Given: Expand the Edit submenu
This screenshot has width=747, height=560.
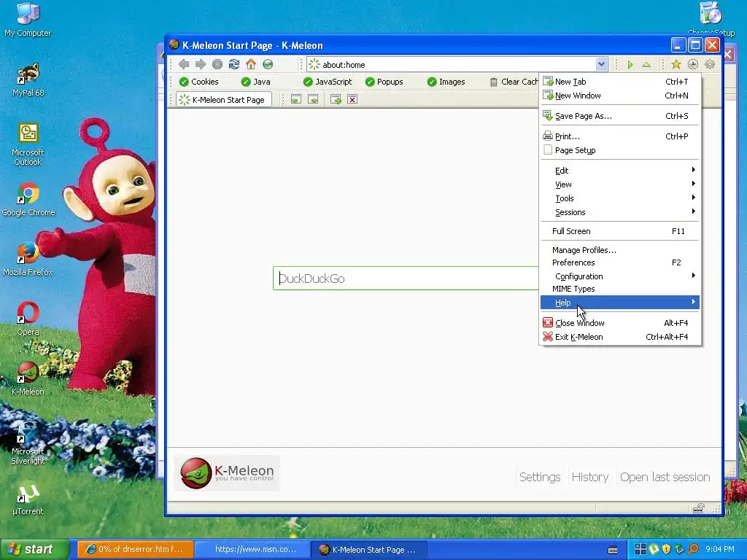Looking at the screenshot, I should coord(620,171).
